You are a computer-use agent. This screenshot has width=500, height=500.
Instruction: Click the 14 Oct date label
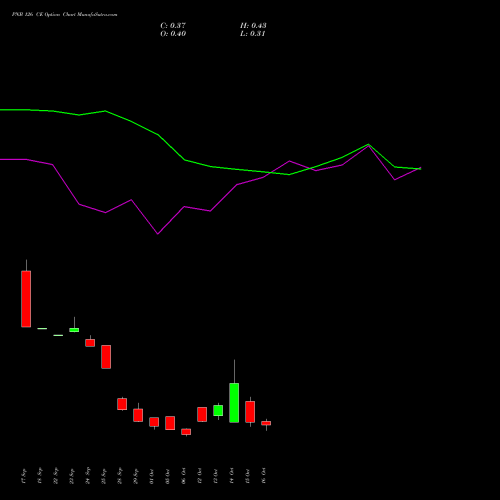pyautogui.click(x=232, y=476)
